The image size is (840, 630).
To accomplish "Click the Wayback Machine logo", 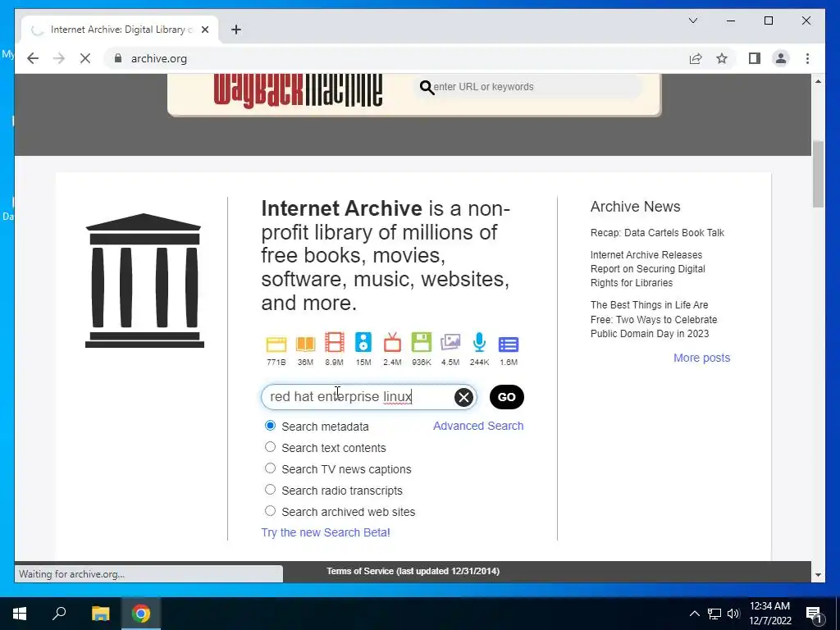I will point(298,90).
